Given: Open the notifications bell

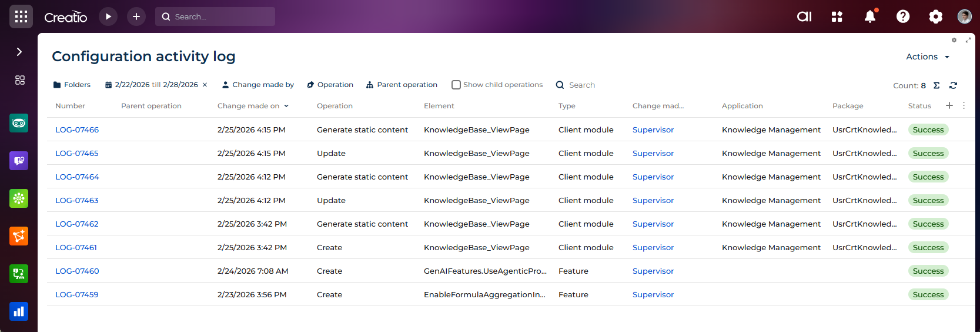Looking at the screenshot, I should [870, 16].
